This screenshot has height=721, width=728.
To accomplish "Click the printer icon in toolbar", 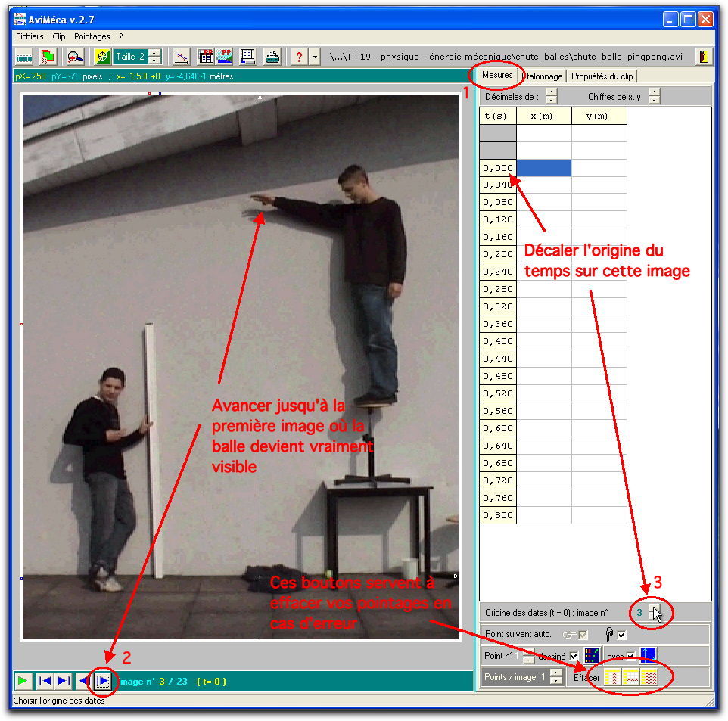I will pos(272,57).
